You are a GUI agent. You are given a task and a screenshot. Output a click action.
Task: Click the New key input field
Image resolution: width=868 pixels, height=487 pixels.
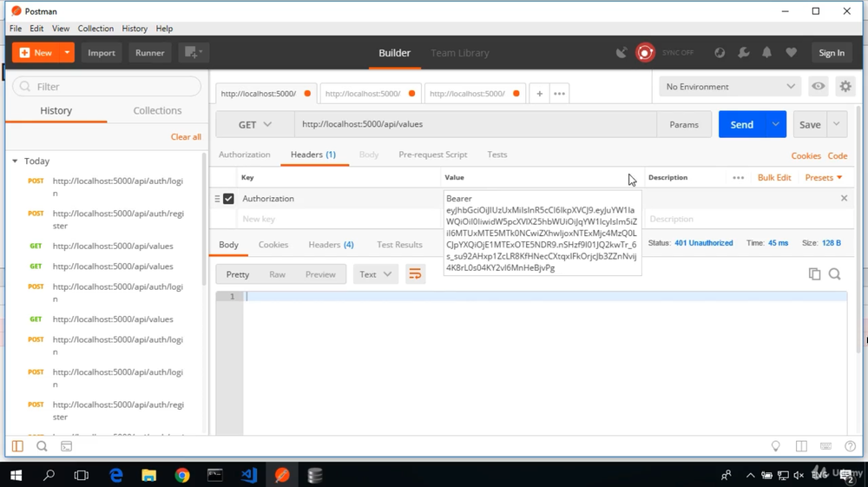tap(340, 219)
